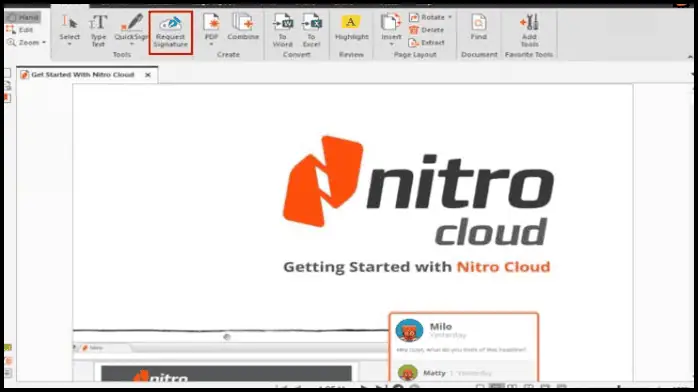Expand the Select tool arrow
Screen dimensions: 698x392
click(69, 44)
